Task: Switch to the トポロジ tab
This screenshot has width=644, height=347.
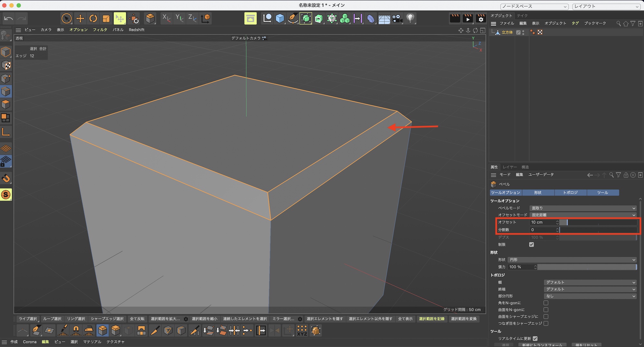Action: tap(570, 193)
